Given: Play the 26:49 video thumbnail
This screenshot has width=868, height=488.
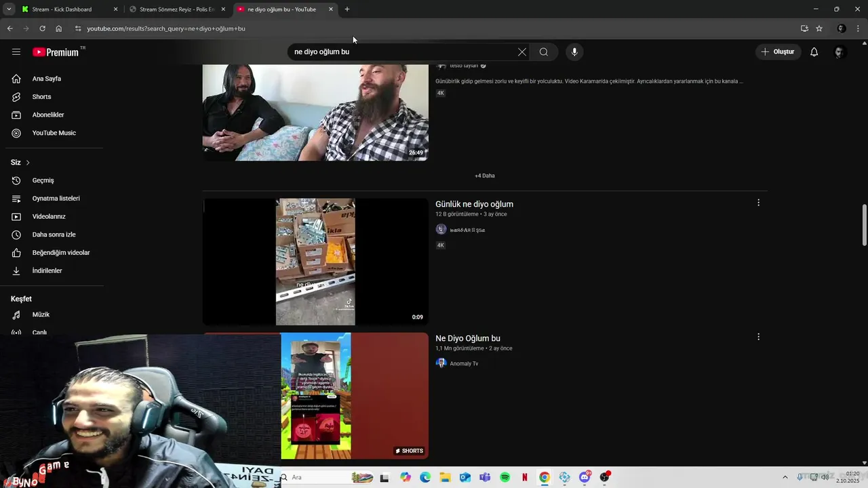Looking at the screenshot, I should tap(315, 113).
